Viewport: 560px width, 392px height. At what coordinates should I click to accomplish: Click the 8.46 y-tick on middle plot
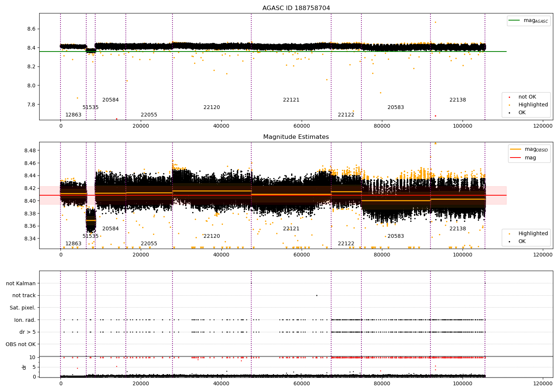(30, 164)
